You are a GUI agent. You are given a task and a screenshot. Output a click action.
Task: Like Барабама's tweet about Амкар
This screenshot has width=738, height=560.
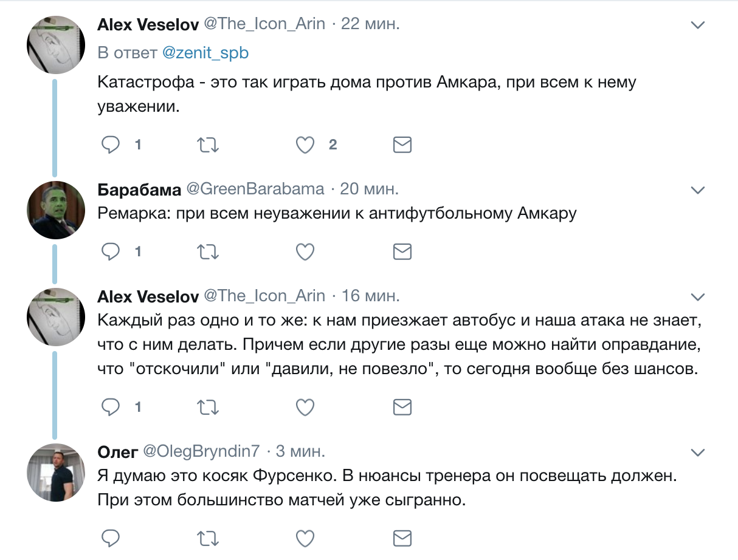305,251
